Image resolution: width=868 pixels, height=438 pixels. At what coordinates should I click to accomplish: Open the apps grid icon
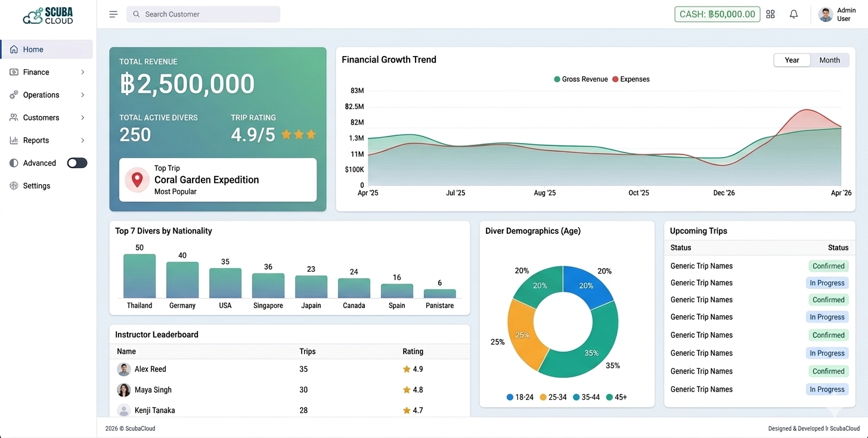click(x=770, y=14)
